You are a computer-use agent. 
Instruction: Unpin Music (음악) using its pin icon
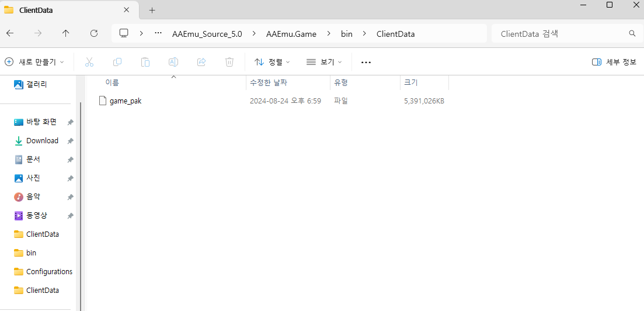coord(70,198)
